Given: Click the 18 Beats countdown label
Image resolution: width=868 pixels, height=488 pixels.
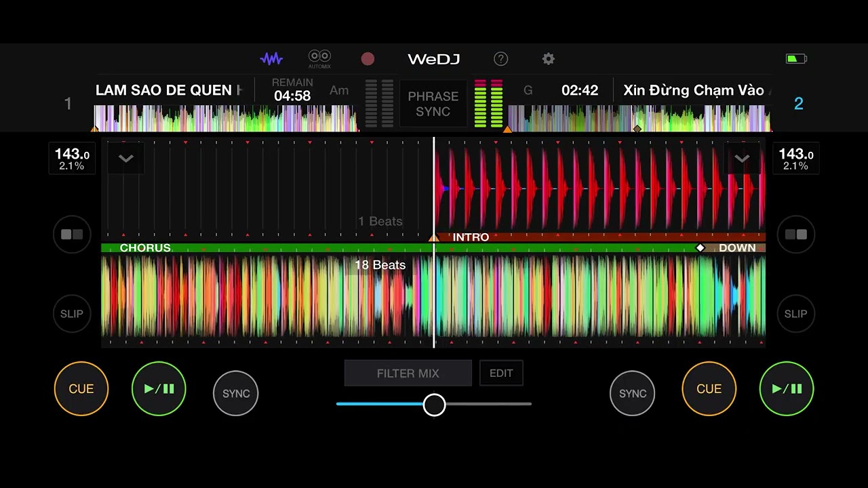Looking at the screenshot, I should point(380,265).
